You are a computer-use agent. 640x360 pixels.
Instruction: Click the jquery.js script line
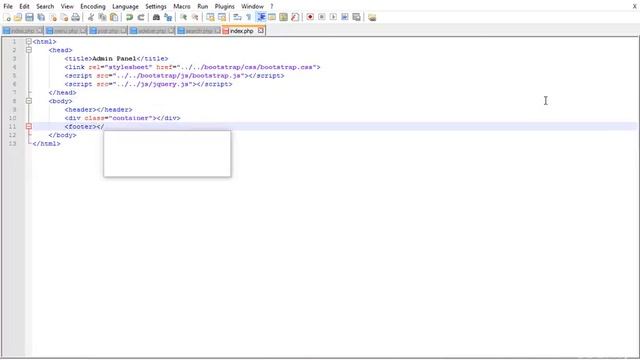click(148, 84)
